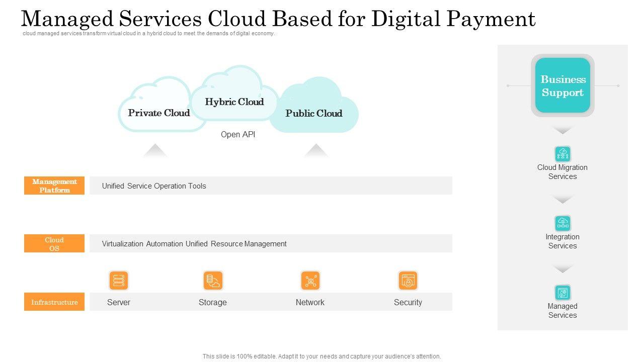
Task: Select the Management Platform orange label
Action: coord(54,186)
